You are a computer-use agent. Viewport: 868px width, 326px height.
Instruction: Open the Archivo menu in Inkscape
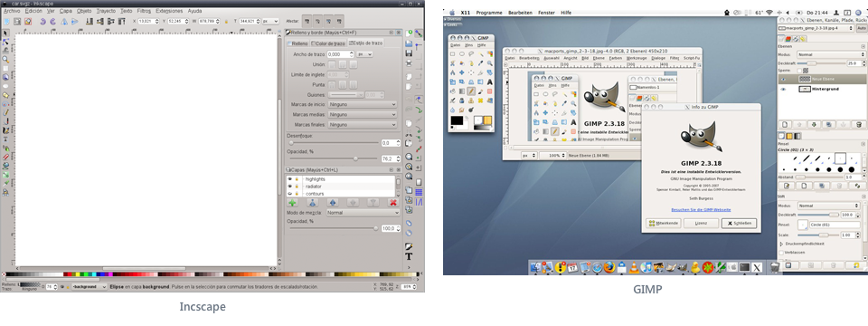point(12,11)
